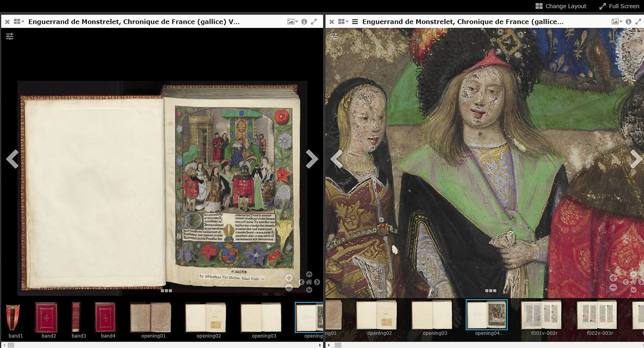Zoom in on the left manuscript page
This screenshot has width=644, height=348.
(x=288, y=278)
